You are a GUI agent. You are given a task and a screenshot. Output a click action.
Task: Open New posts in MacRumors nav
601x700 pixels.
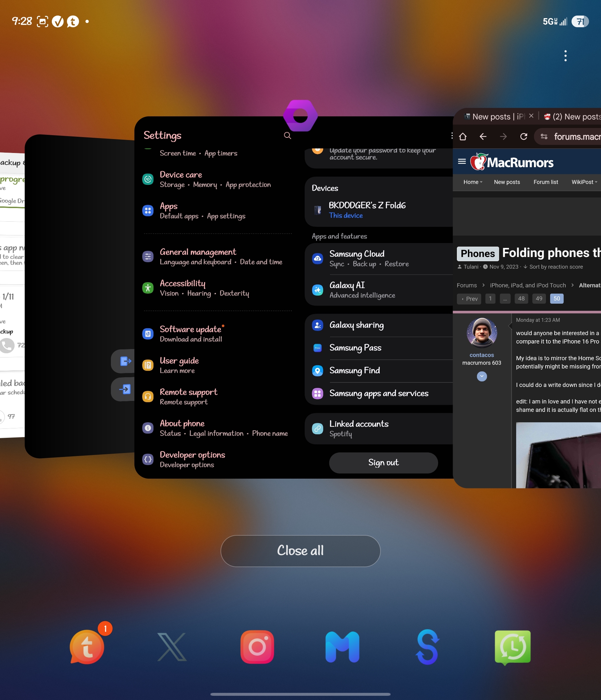click(x=507, y=182)
